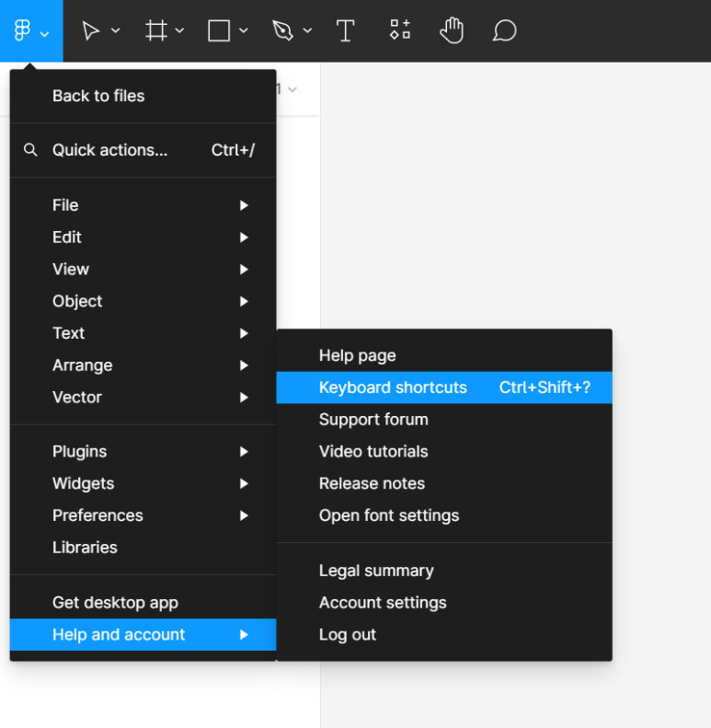The image size is (711, 728).
Task: Open the pages dropdown chevron behind the menu
Action: (x=292, y=89)
